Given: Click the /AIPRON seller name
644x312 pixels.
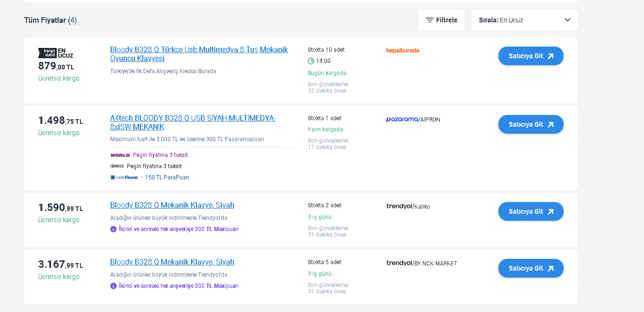Looking at the screenshot, I should point(429,120).
